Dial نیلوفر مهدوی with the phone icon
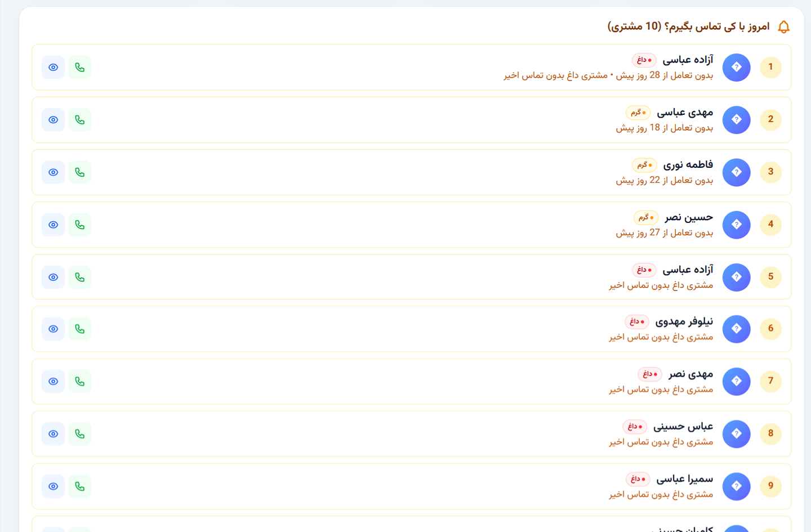The height and width of the screenshot is (532, 811). pos(80,329)
